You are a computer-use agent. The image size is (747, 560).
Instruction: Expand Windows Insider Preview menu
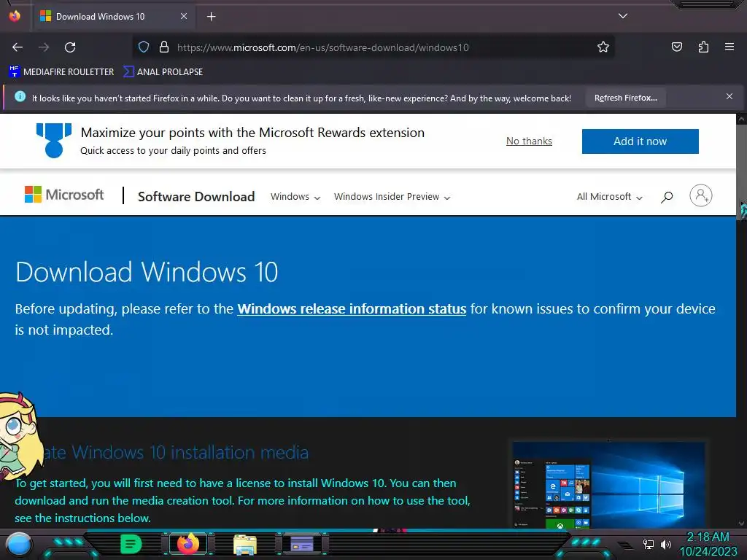(392, 197)
